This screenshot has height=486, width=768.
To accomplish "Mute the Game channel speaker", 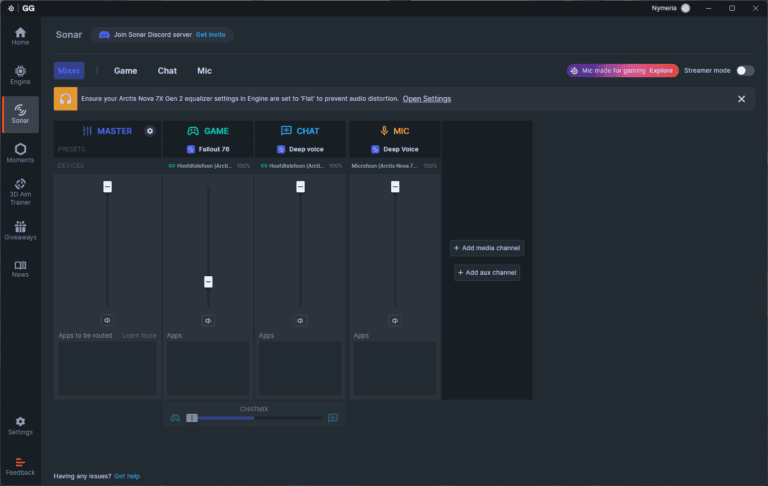I will pos(208,320).
